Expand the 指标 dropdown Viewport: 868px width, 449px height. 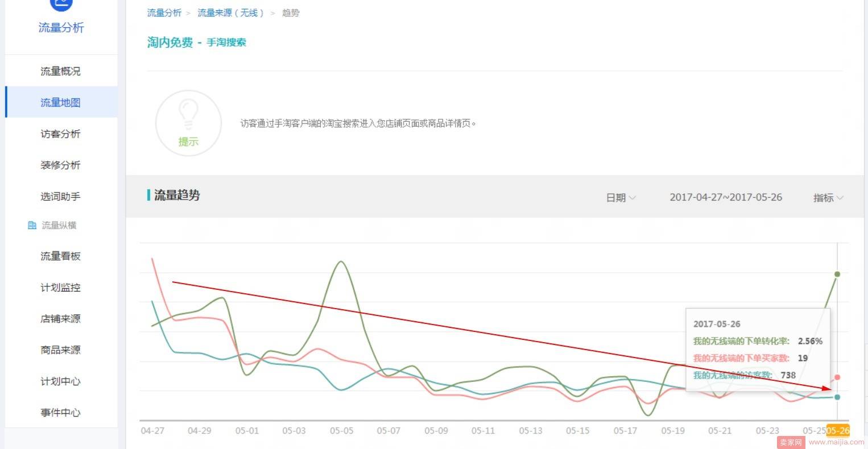coord(828,197)
